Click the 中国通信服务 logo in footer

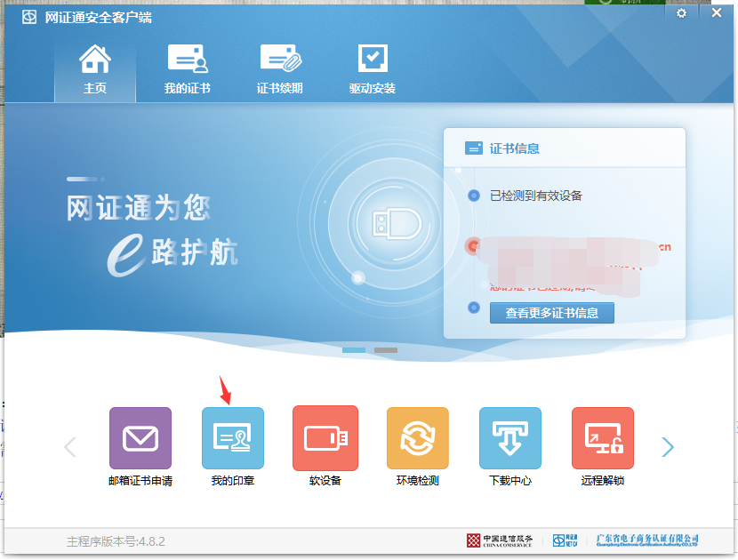(500, 540)
